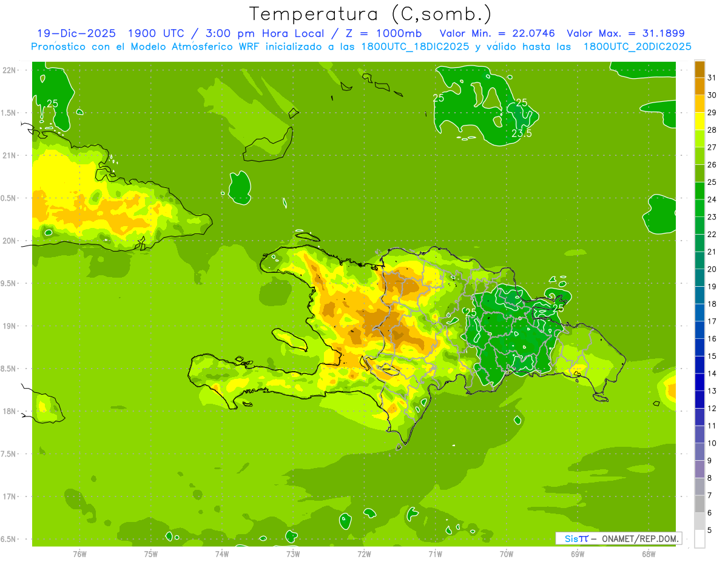The width and height of the screenshot is (728, 562).
Task: Click the "20N" latitude axis label
Action: tap(10, 241)
